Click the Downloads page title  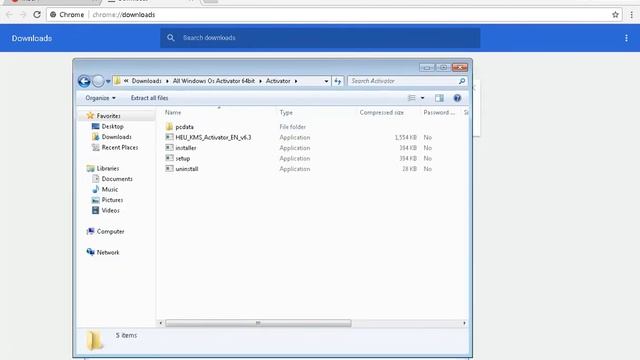point(32,38)
